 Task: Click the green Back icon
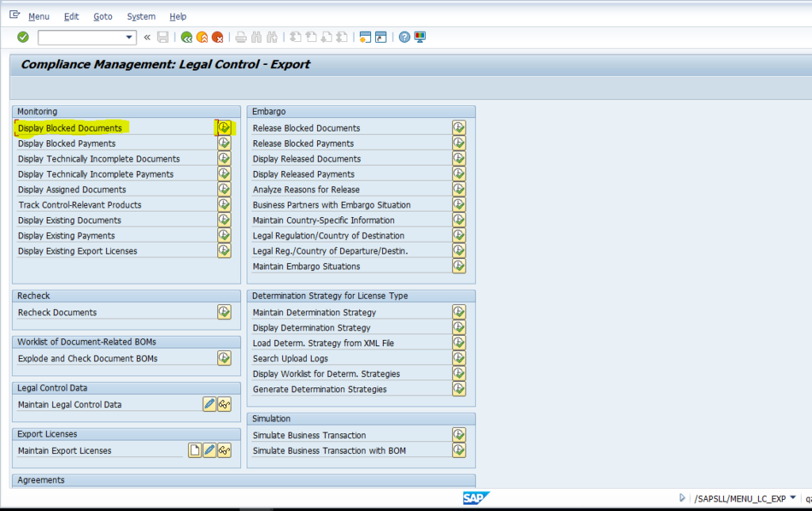click(x=186, y=37)
